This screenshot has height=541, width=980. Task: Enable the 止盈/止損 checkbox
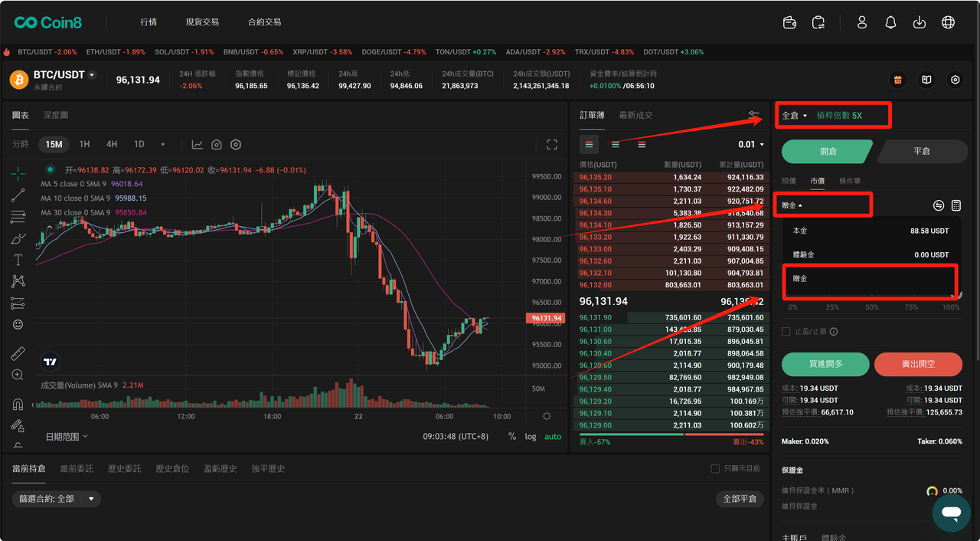[x=786, y=332]
